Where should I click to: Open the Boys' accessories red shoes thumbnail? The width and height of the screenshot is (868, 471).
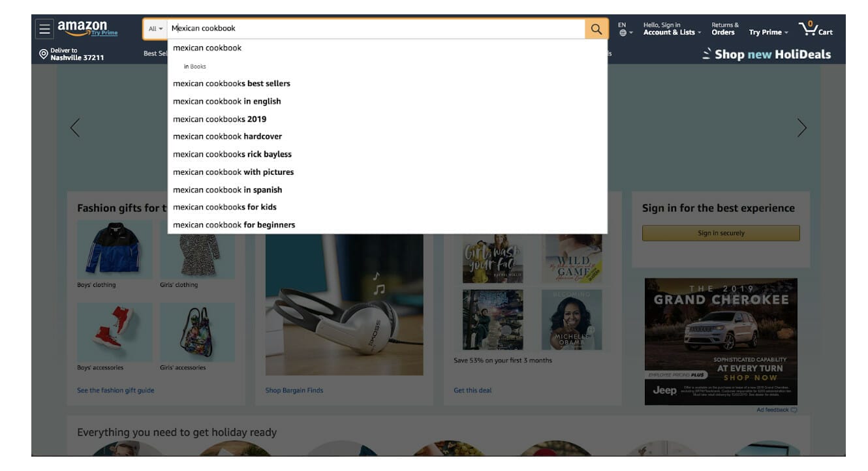click(x=115, y=332)
